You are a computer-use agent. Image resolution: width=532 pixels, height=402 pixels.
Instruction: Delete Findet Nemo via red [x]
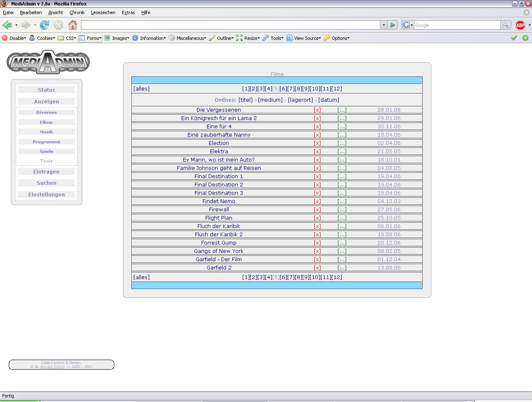tap(317, 201)
